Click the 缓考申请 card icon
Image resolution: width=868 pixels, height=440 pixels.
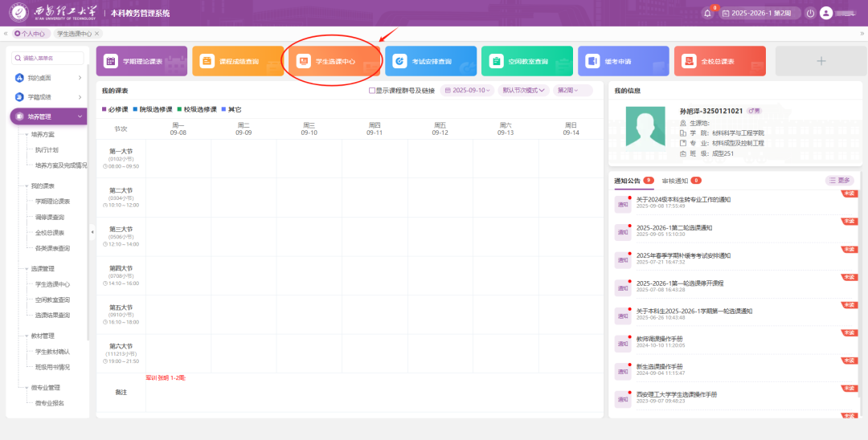coord(593,61)
